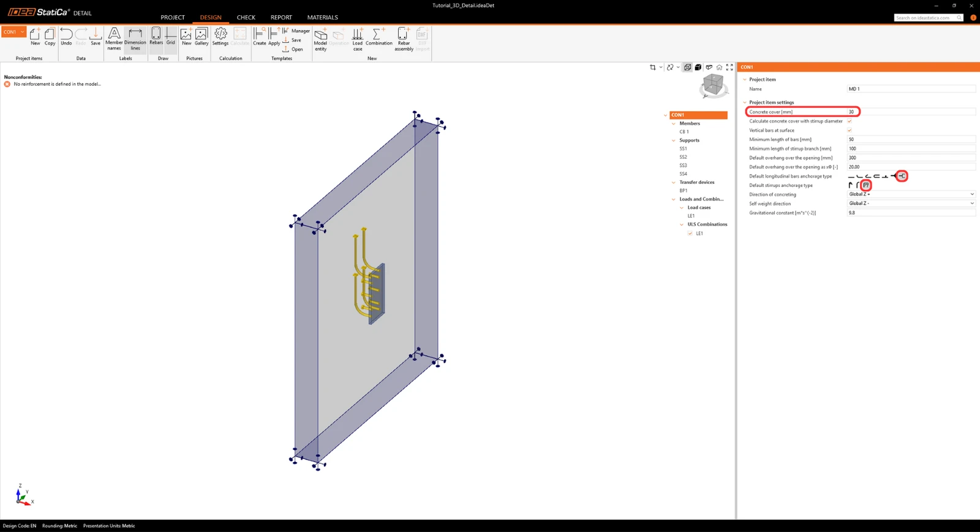Click New picture icon
The image size is (980, 532).
(x=186, y=37)
